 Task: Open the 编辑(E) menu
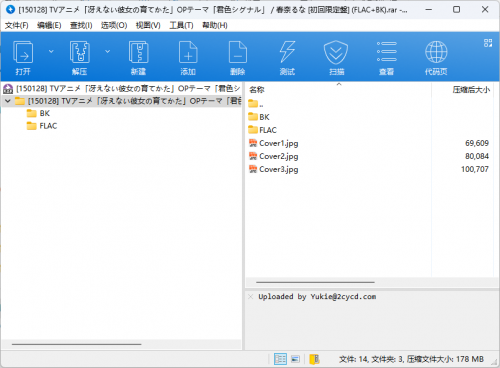49,25
